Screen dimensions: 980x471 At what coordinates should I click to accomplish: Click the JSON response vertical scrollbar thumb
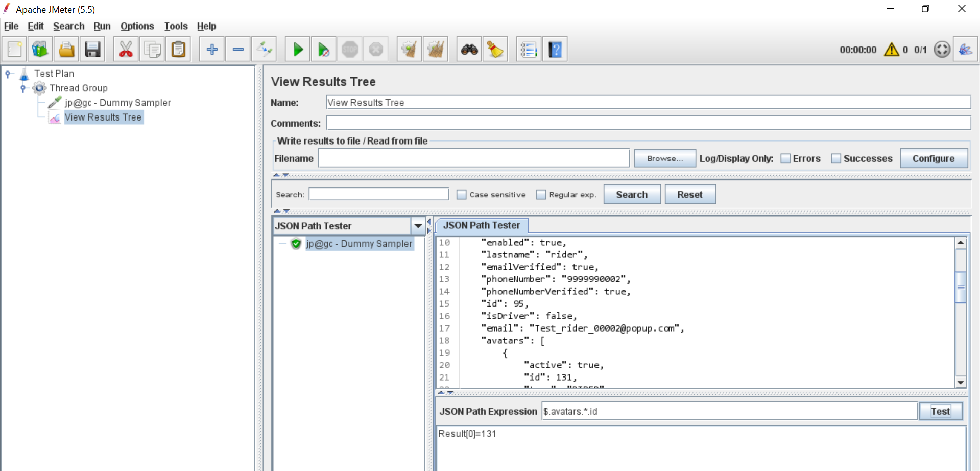click(x=961, y=287)
